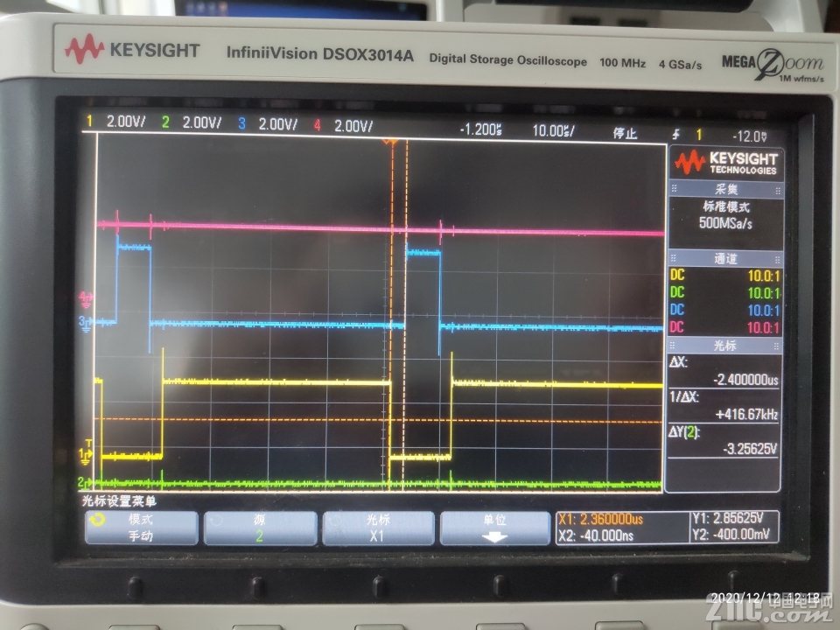Click the Keysight Technologies logo in sidebar

tap(726, 163)
